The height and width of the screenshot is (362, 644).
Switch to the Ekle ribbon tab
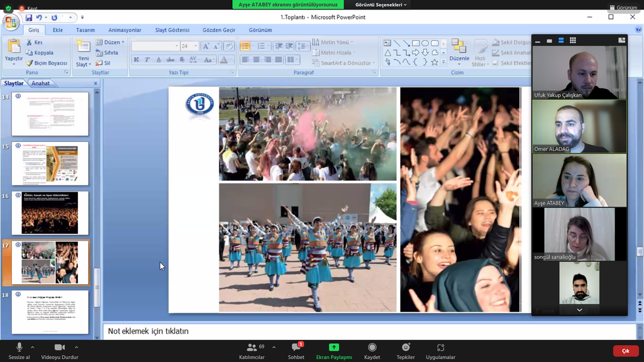[57, 30]
